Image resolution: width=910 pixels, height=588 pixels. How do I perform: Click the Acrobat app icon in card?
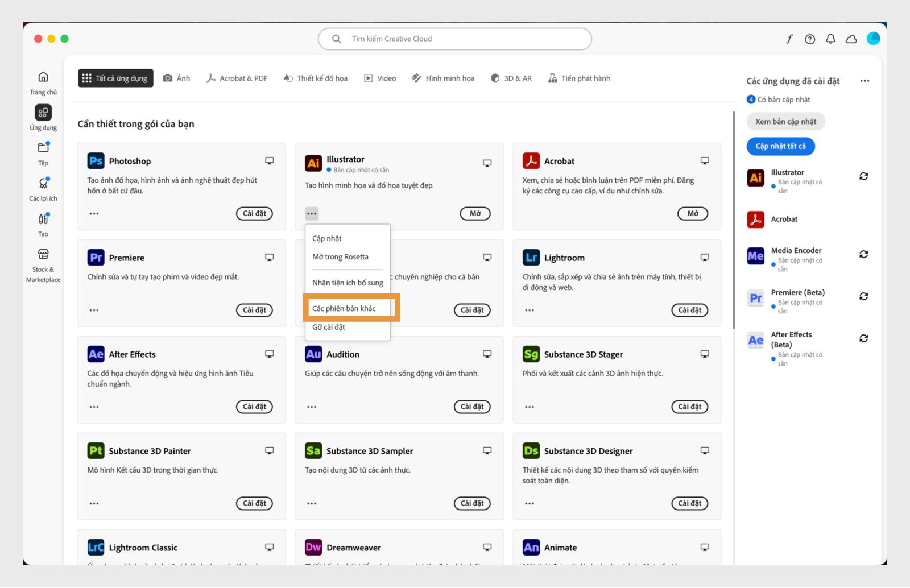point(531,161)
